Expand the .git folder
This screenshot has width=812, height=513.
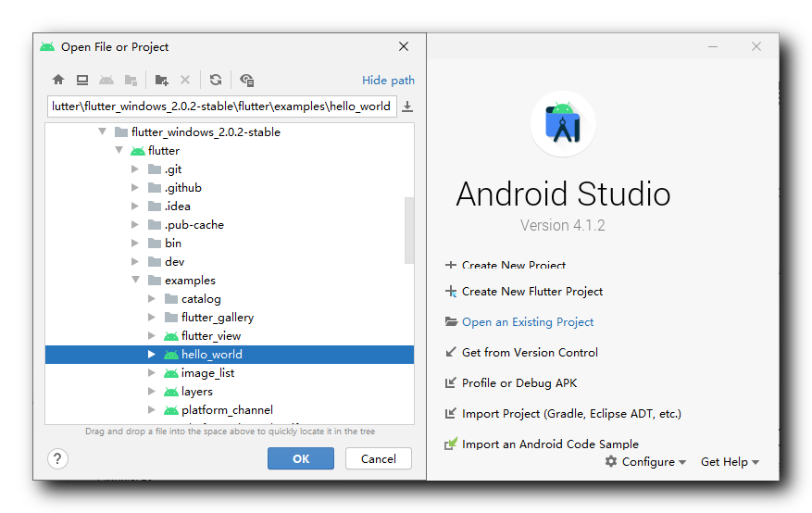tap(135, 169)
